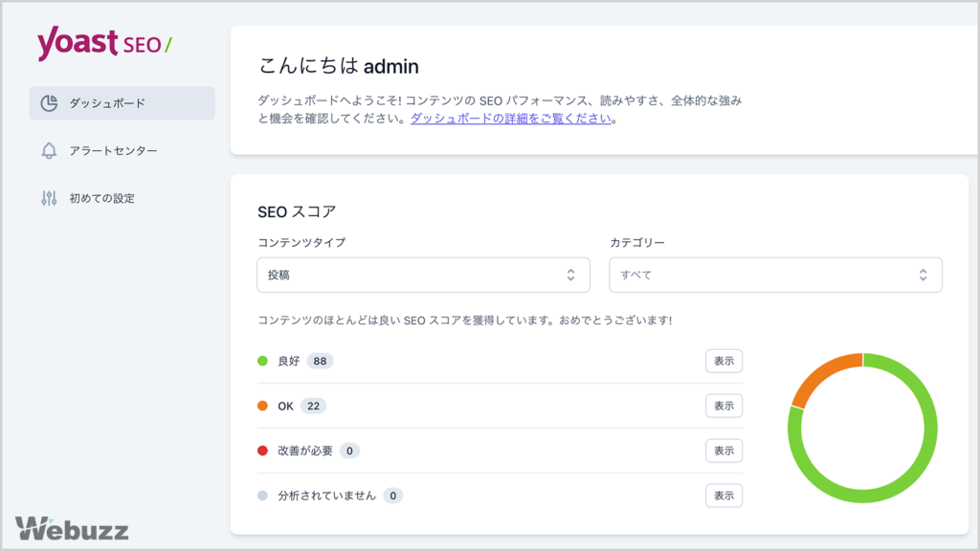Click the コンテンツタイプ label

(x=301, y=242)
